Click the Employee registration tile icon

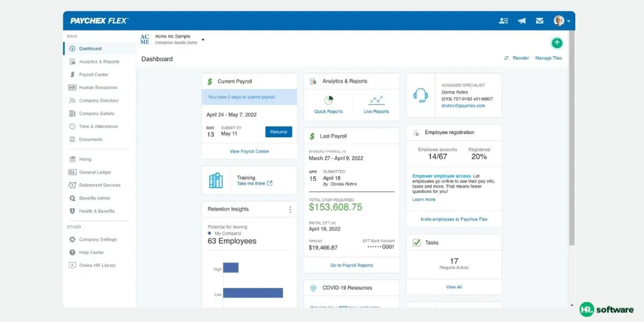416,133
